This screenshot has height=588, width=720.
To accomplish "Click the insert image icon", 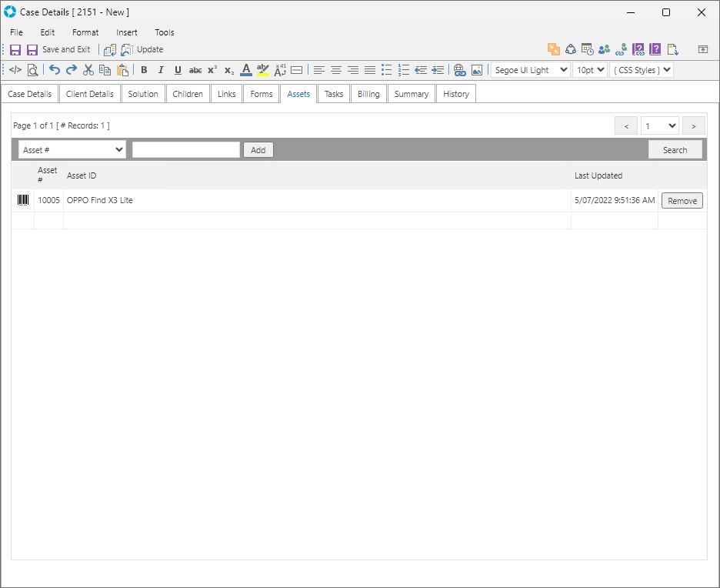I will pos(477,70).
